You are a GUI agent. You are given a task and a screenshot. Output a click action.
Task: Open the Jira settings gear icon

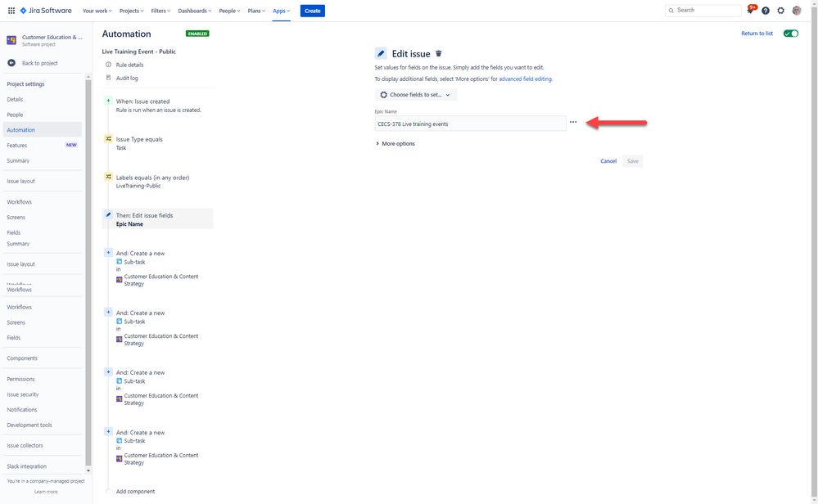click(780, 11)
